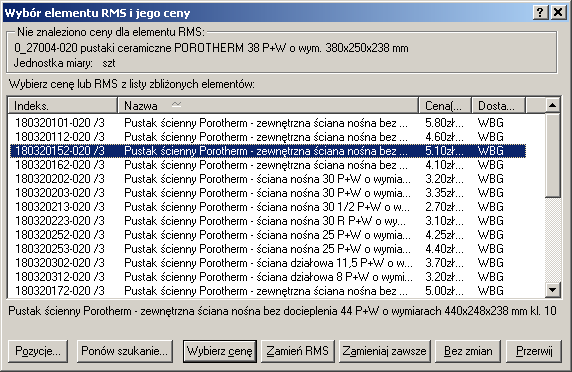The width and height of the screenshot is (572, 372).
Task: Select row with index 180320162-020 /3
Action: point(268,165)
